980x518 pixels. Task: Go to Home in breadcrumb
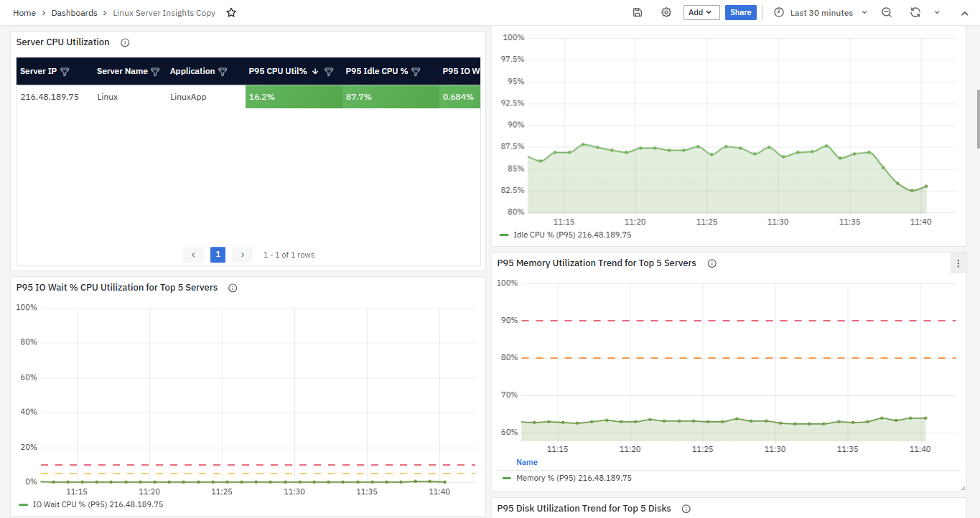[x=24, y=13]
